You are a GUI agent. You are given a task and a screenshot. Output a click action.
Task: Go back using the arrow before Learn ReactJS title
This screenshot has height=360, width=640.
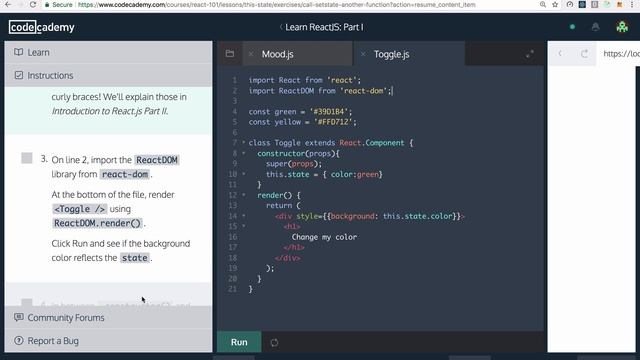281,27
